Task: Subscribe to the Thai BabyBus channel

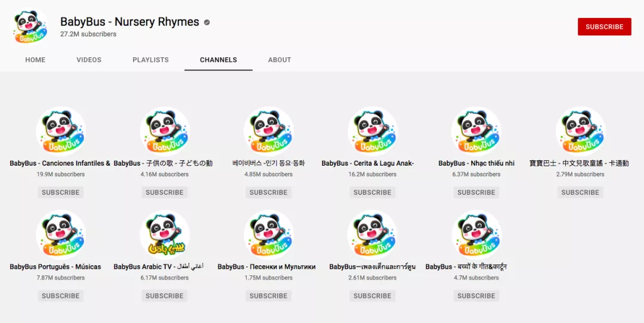Action: (x=373, y=296)
